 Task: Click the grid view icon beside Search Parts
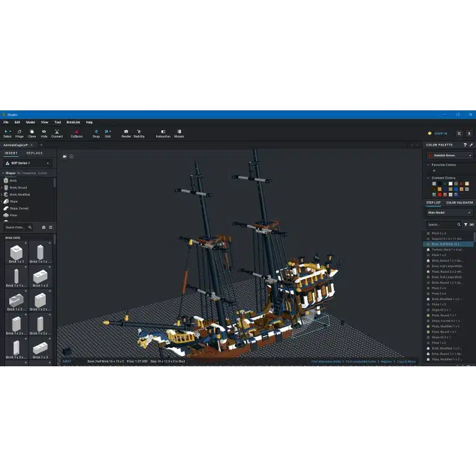click(51, 227)
